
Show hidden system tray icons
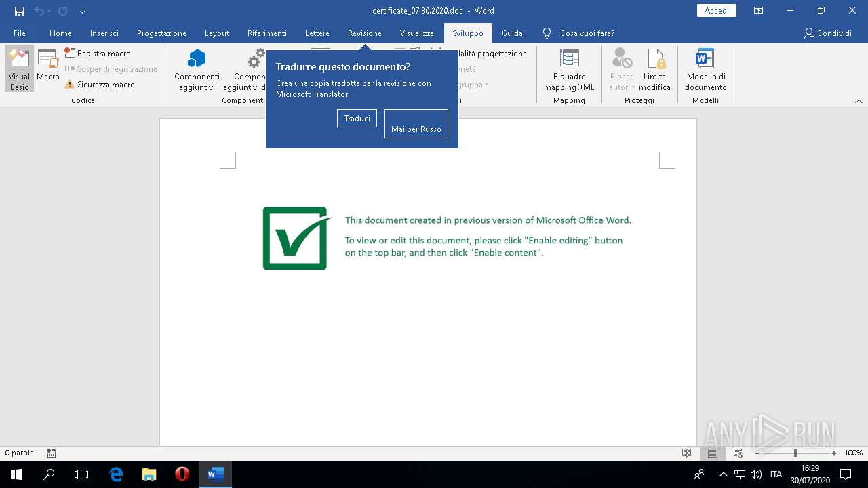pyautogui.click(x=724, y=474)
